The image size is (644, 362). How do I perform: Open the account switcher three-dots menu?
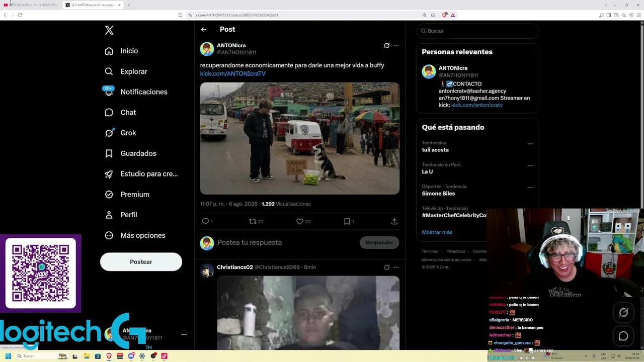click(184, 334)
